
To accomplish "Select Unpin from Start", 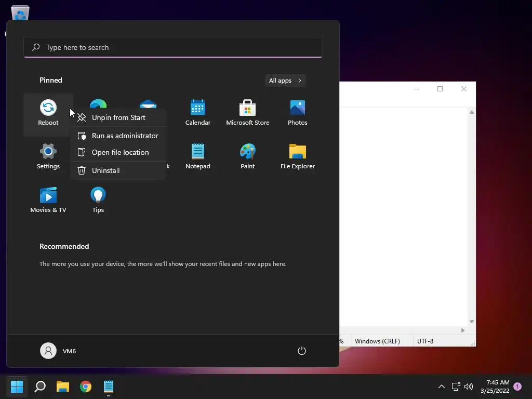I will pos(118,117).
